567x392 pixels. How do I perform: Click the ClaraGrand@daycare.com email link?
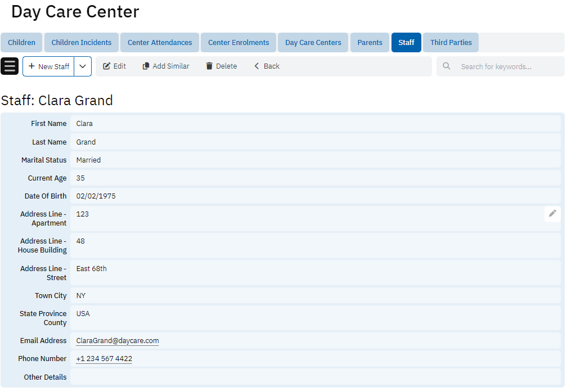click(118, 341)
